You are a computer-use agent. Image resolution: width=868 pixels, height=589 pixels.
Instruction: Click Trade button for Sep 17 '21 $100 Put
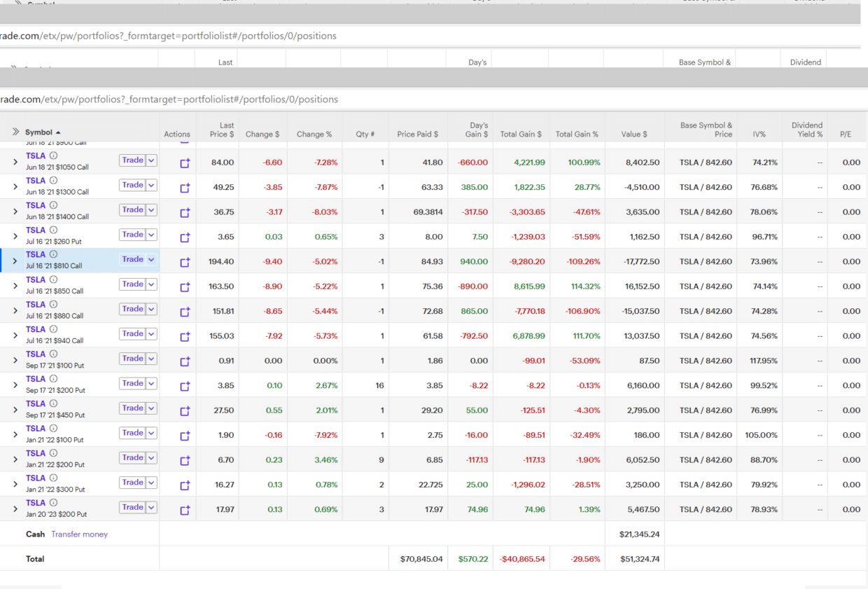132,359
